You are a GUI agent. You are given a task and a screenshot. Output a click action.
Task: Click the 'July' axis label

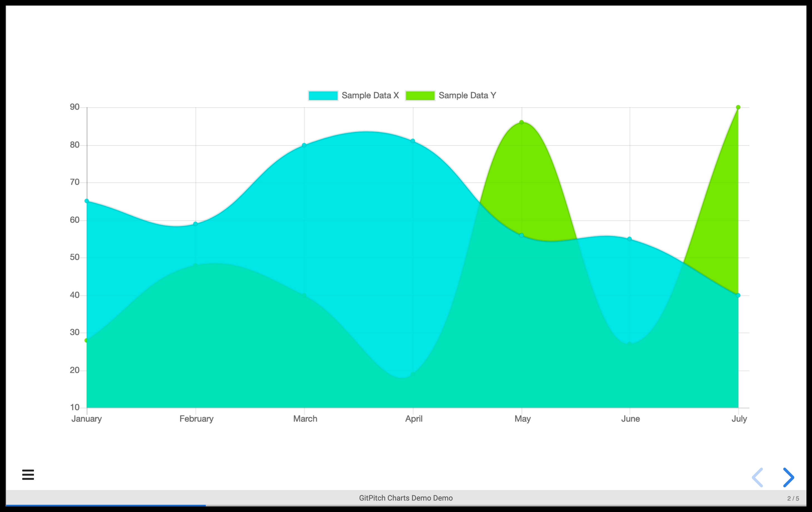(x=739, y=419)
